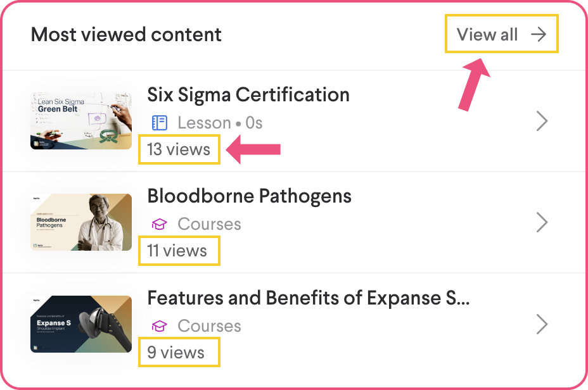The width and height of the screenshot is (588, 390).
Task: Open Features and Benefits of Expanse S title
Action: (308, 298)
